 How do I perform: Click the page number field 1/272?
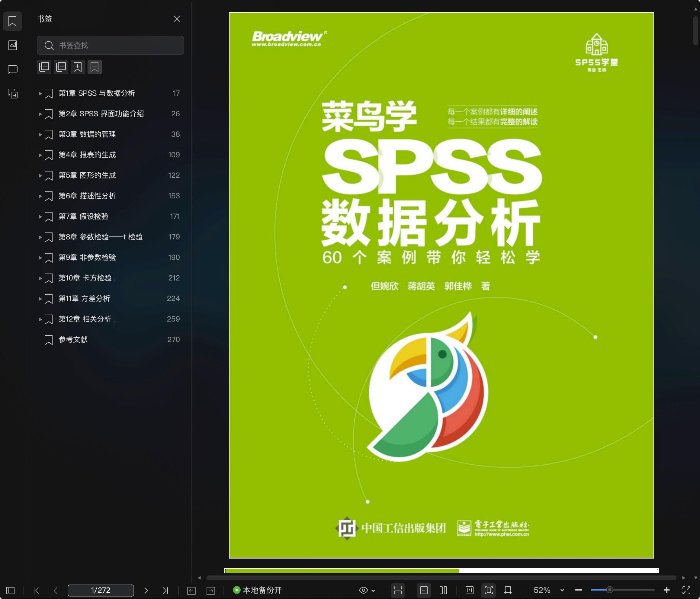tap(101, 590)
